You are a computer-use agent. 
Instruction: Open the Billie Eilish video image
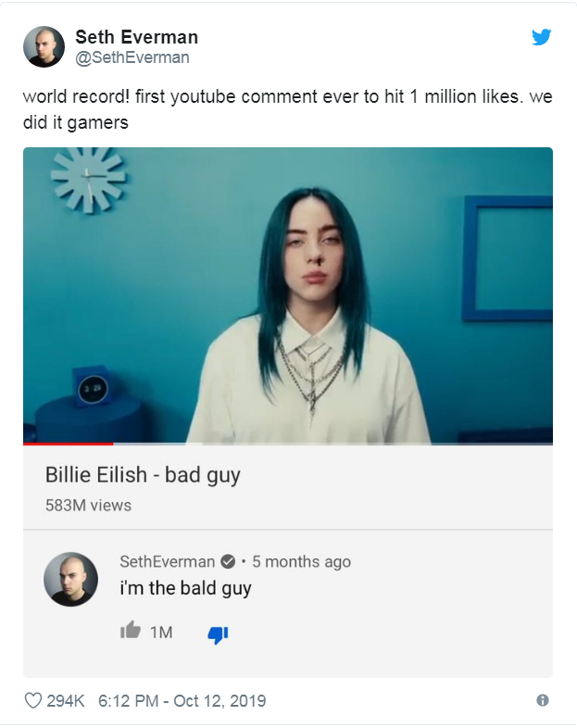[x=288, y=295]
